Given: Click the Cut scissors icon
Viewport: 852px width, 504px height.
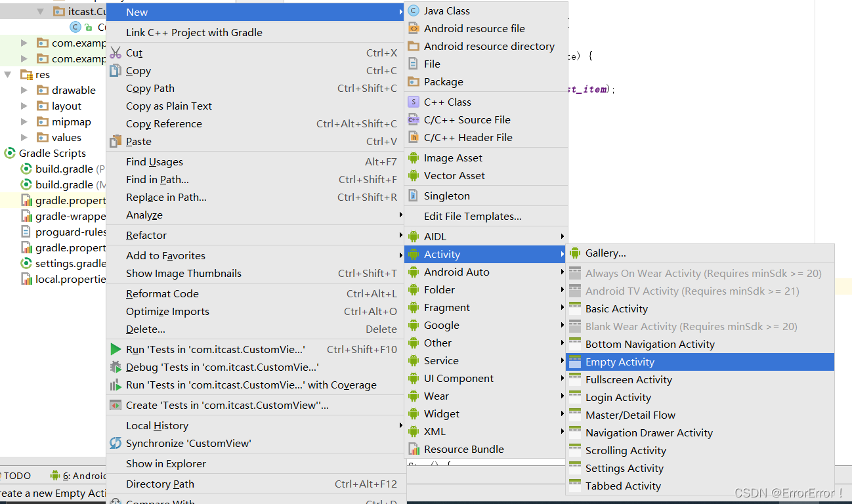Looking at the screenshot, I should tap(116, 52).
